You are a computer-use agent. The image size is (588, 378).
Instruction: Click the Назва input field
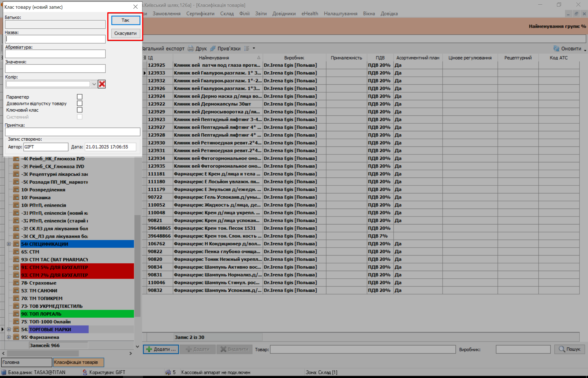[55, 39]
